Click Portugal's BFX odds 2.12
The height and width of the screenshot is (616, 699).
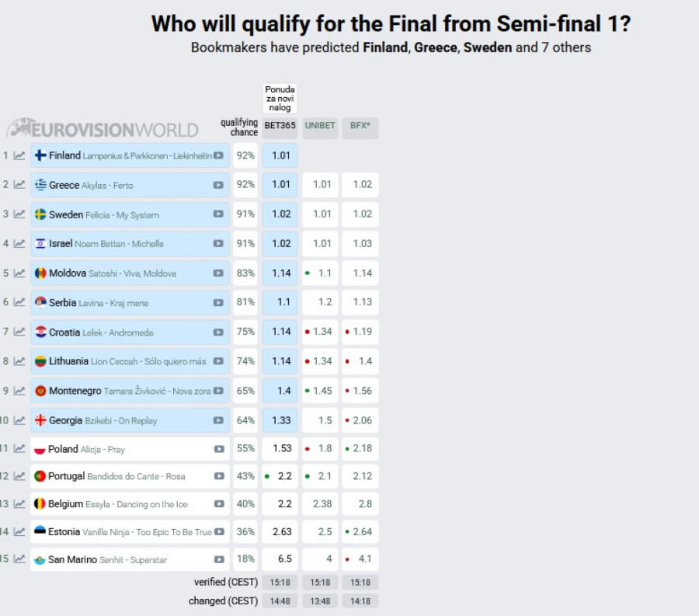click(360, 476)
